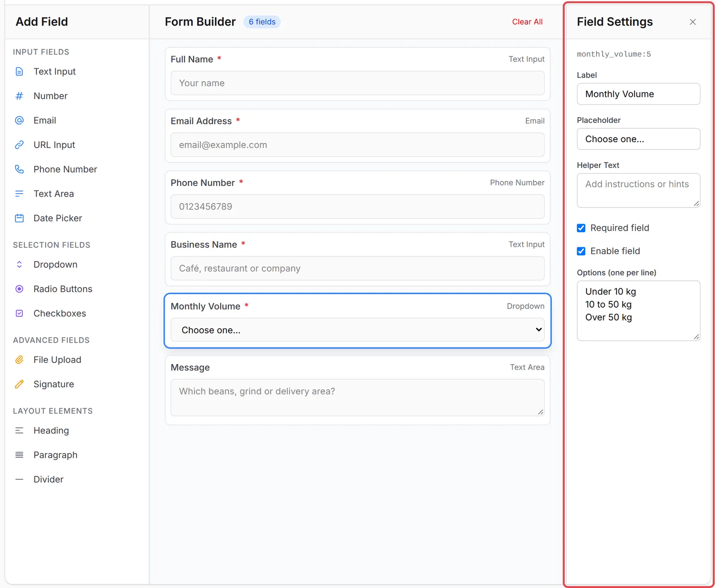
Task: Click the Text Input document icon
Action: [x=19, y=72]
